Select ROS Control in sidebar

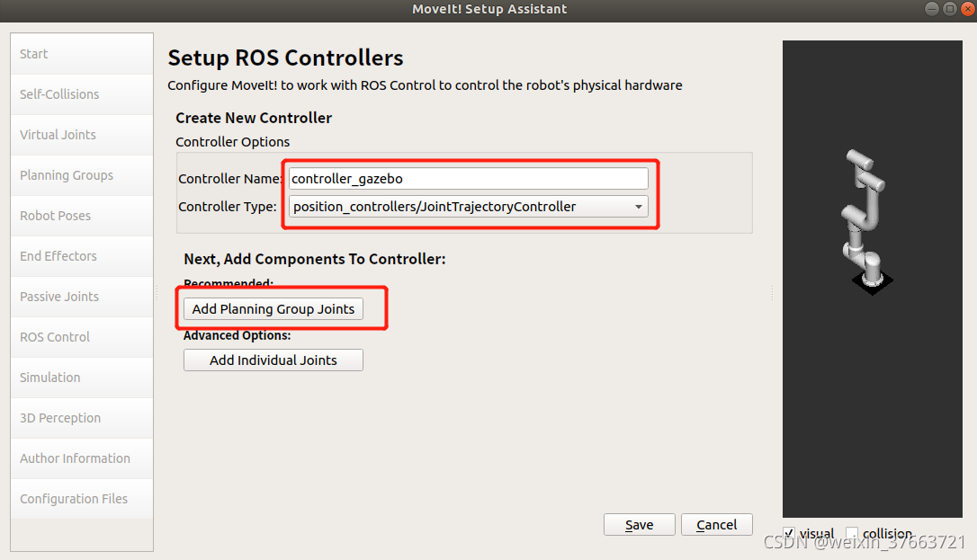coord(82,337)
